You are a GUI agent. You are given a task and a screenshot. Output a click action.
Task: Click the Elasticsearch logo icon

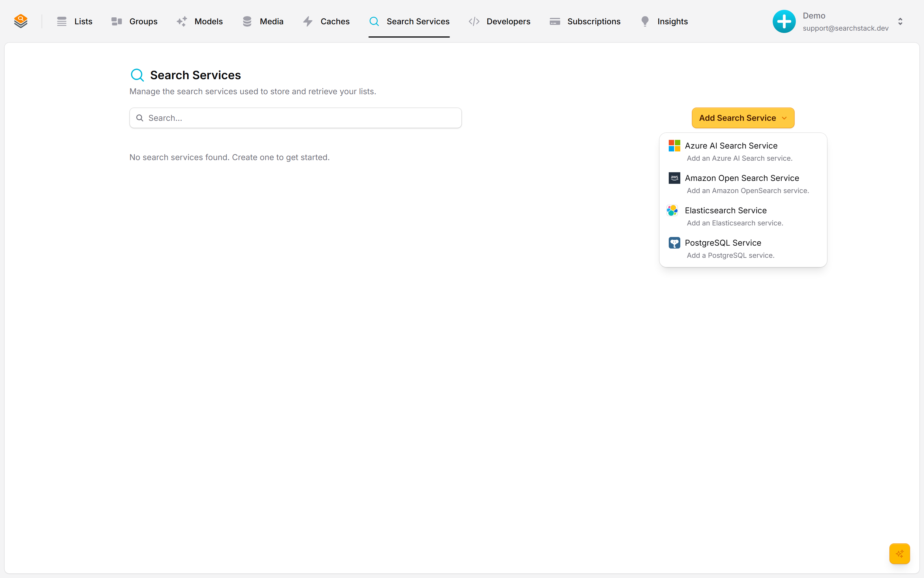coord(672,210)
